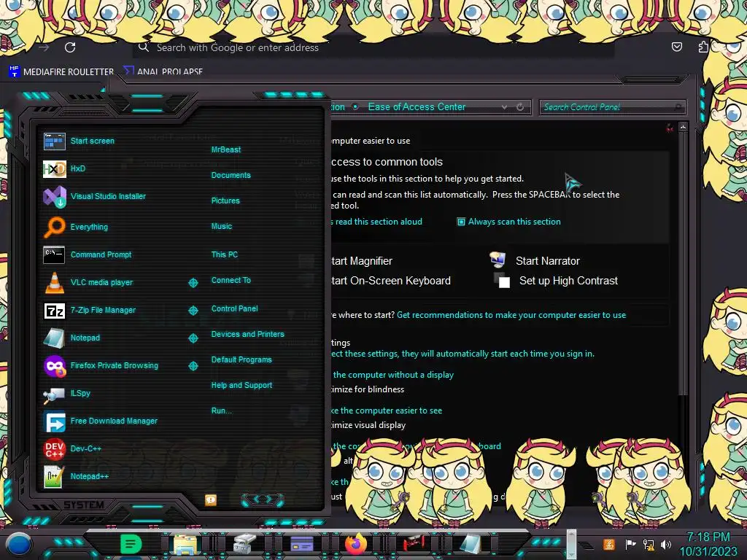Viewport: 747px width, 560px height.
Task: Open the green chat app on the taskbar
Action: pyautogui.click(x=131, y=544)
